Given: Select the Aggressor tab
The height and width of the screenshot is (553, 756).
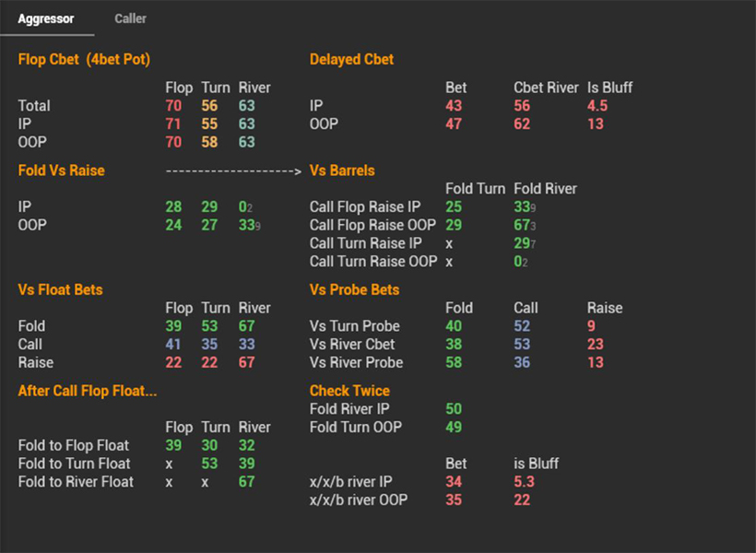Looking at the screenshot, I should [46, 18].
